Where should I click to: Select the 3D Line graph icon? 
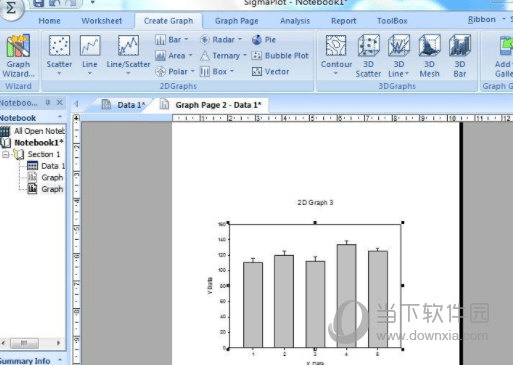pyautogui.click(x=399, y=46)
